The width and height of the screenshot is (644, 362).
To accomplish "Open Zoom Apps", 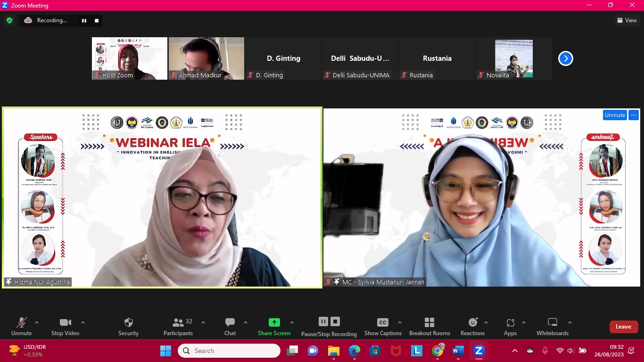I will 510,327.
